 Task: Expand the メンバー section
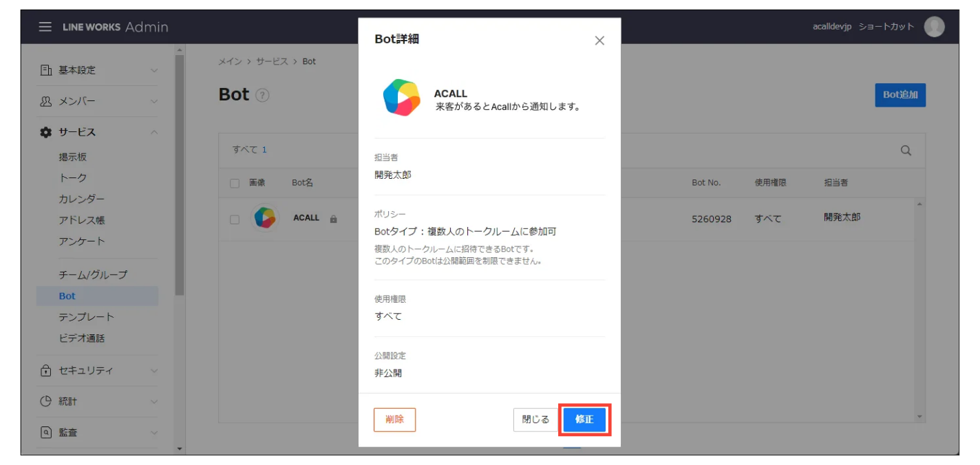(154, 102)
